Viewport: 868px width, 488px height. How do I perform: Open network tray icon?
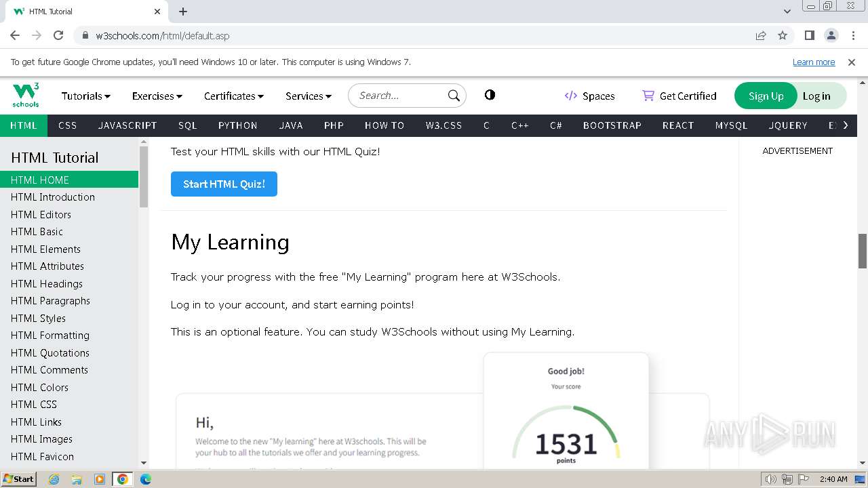[x=787, y=479]
